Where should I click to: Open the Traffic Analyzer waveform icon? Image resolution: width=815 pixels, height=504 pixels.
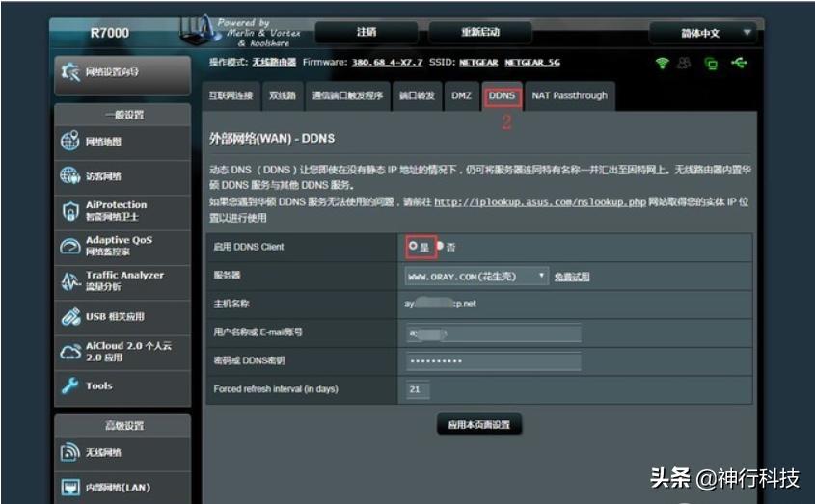70,281
